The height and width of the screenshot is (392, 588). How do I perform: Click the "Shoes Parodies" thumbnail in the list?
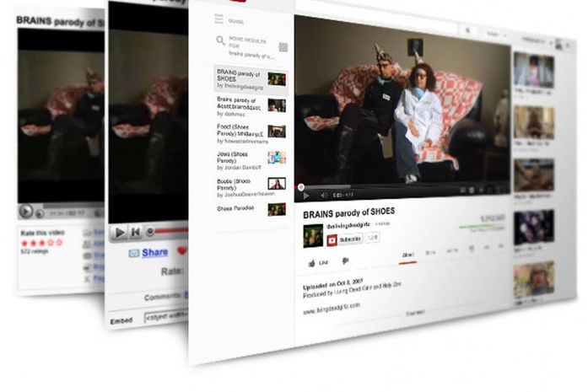pos(276,209)
